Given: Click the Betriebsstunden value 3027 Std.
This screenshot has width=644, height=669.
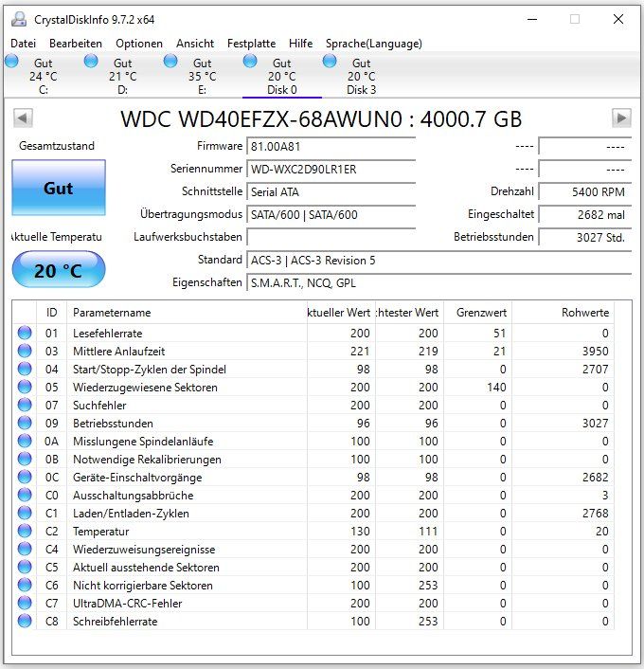Looking at the screenshot, I should click(584, 237).
